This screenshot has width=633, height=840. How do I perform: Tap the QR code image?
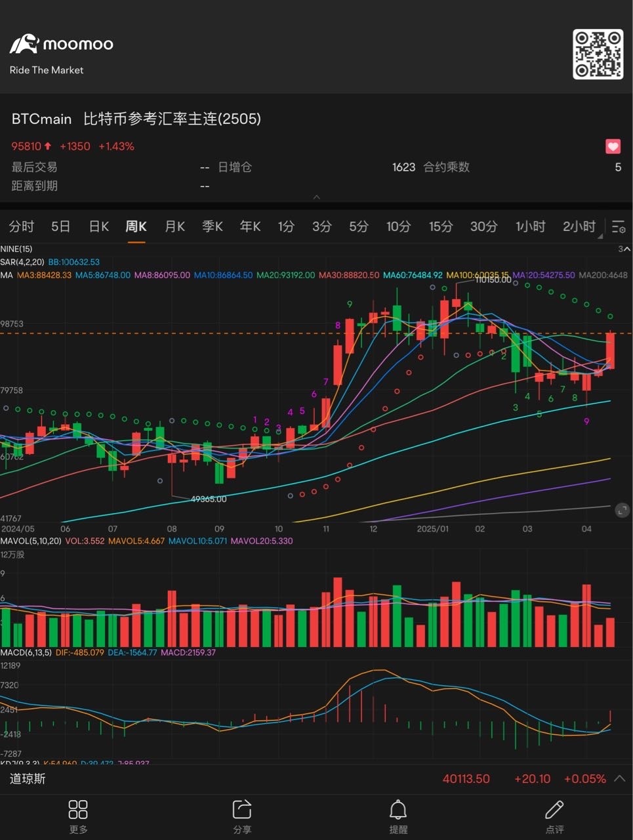(598, 54)
